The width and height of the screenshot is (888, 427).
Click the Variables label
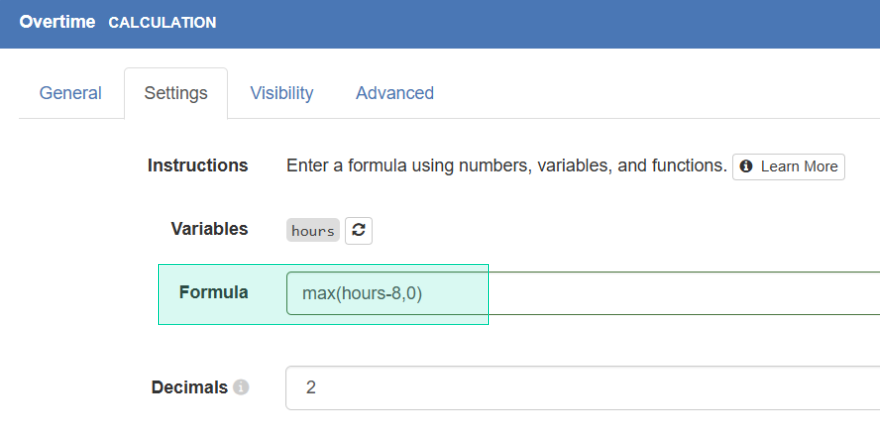click(x=210, y=229)
